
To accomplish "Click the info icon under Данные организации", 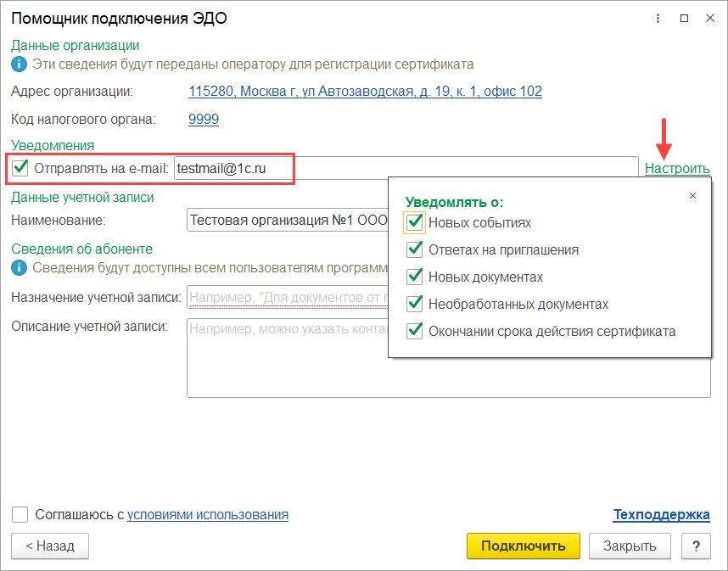I will click(x=19, y=64).
